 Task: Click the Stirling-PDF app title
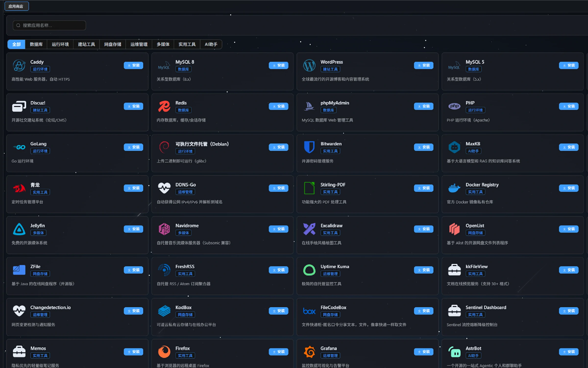click(333, 185)
